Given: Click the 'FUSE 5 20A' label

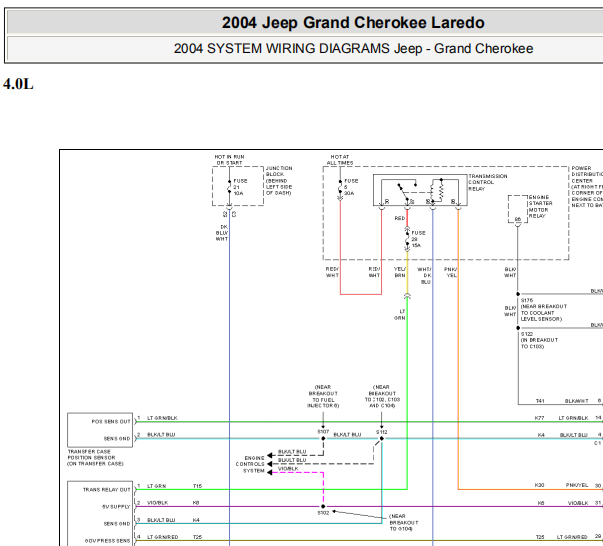Looking at the screenshot, I should (x=351, y=187).
